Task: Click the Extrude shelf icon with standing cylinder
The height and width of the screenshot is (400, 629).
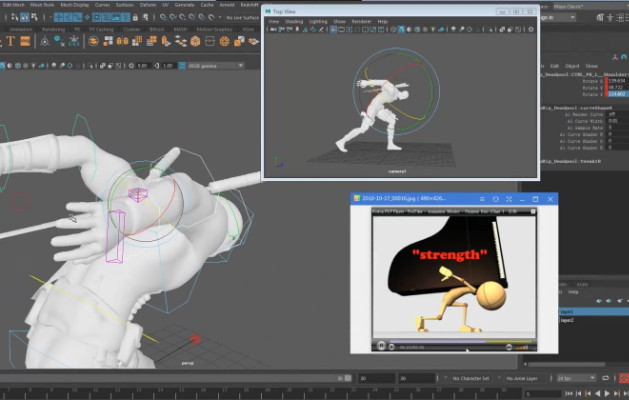Action: [x=166, y=41]
